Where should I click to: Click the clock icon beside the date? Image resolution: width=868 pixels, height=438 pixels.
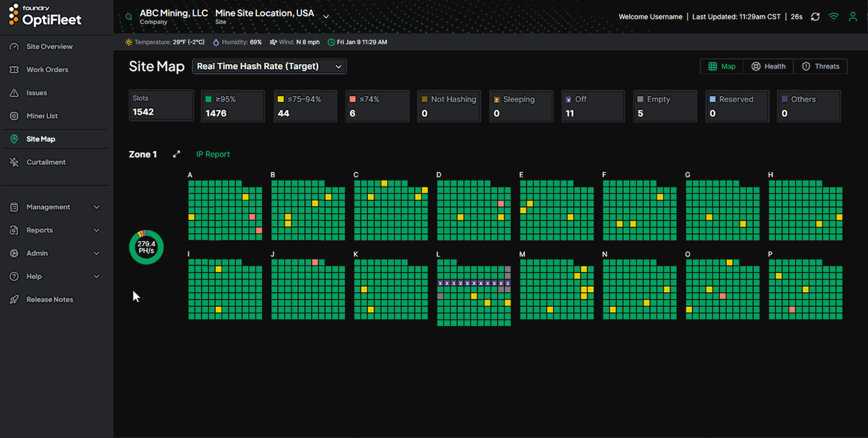coord(331,42)
